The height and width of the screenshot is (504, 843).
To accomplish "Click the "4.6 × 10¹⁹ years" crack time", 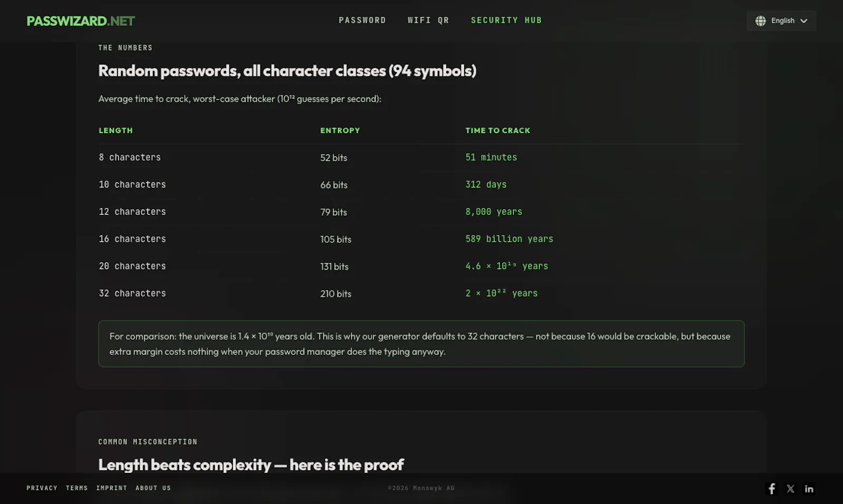I will pos(506,266).
